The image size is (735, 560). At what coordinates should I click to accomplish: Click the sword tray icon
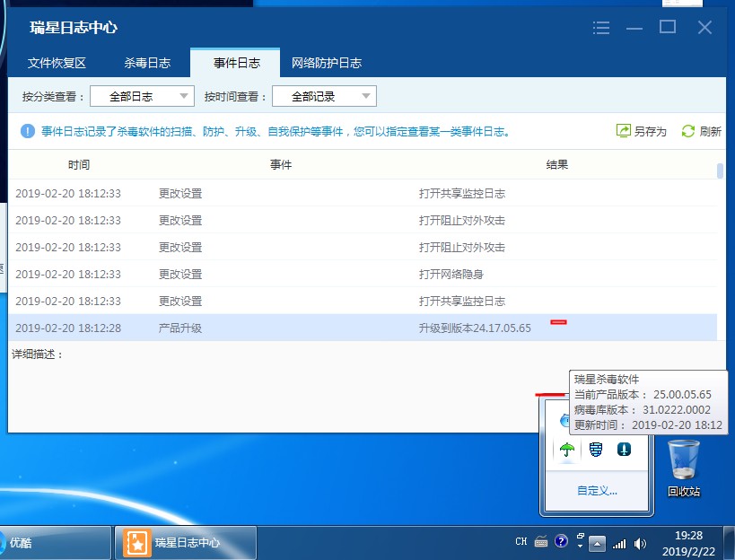[x=625, y=450]
